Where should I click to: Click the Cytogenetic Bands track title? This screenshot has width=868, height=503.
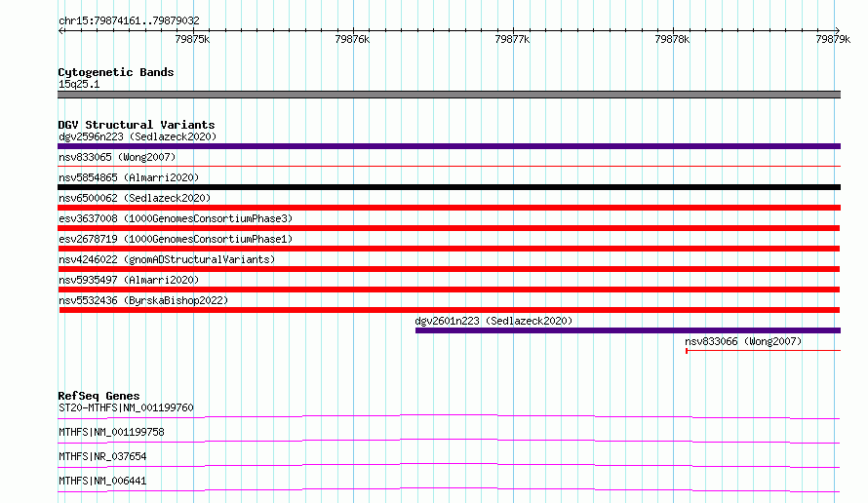pyautogui.click(x=116, y=72)
